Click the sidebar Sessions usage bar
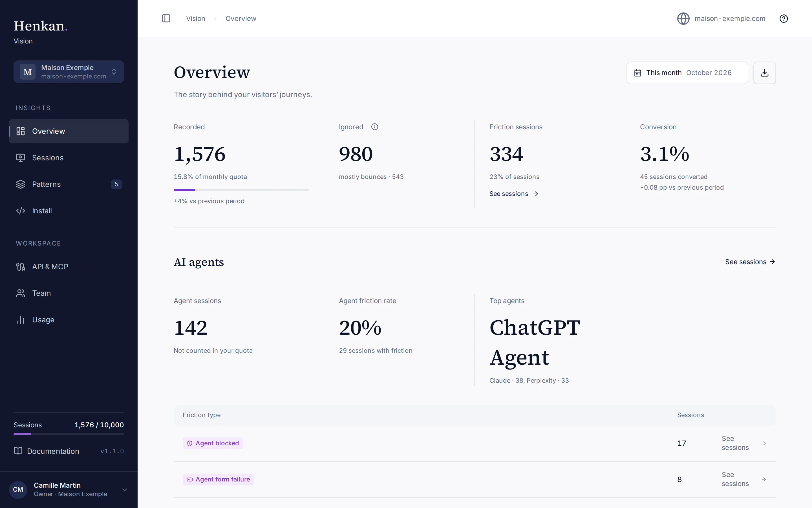The image size is (812, 508). (x=69, y=434)
